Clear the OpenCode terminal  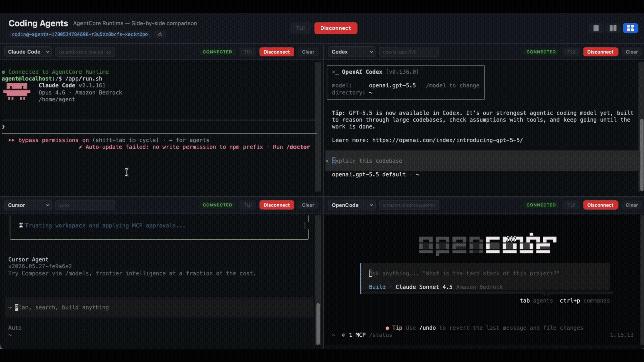tap(632, 205)
